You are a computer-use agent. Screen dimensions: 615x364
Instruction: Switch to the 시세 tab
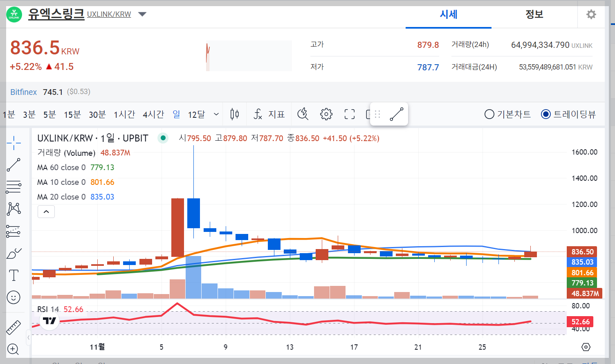449,14
